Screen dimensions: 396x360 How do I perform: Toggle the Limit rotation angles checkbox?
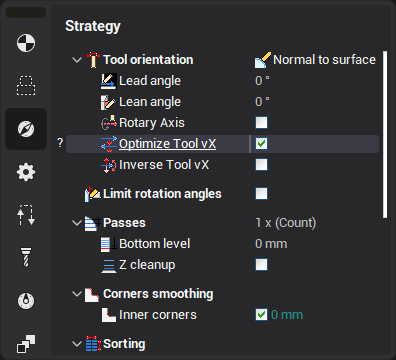pos(261,194)
